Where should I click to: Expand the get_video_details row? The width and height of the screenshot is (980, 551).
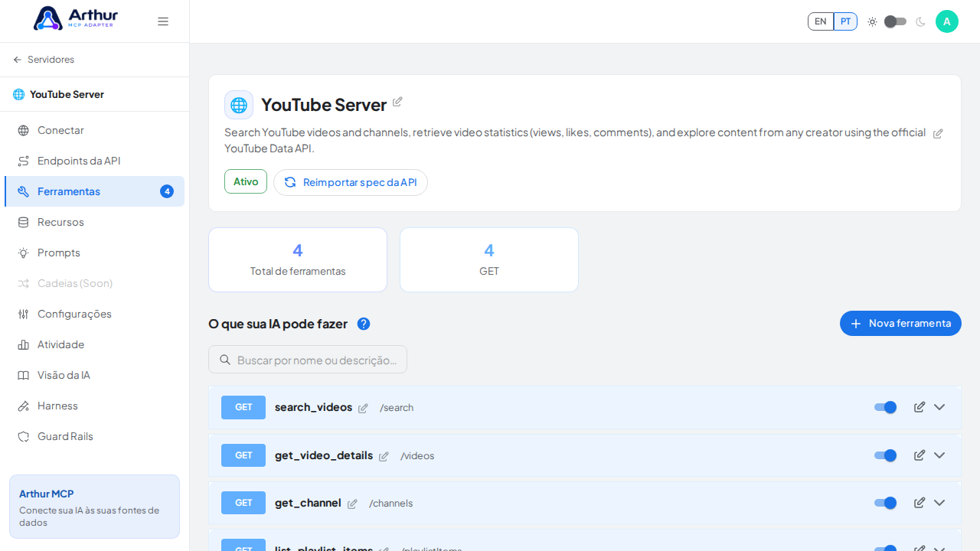click(x=939, y=455)
